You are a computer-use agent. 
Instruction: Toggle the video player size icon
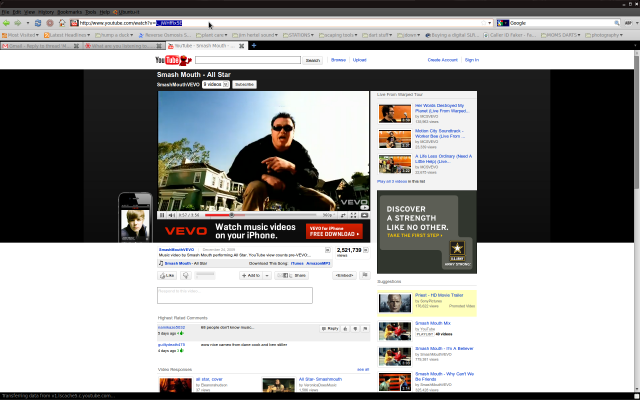pyautogui.click(x=343, y=215)
